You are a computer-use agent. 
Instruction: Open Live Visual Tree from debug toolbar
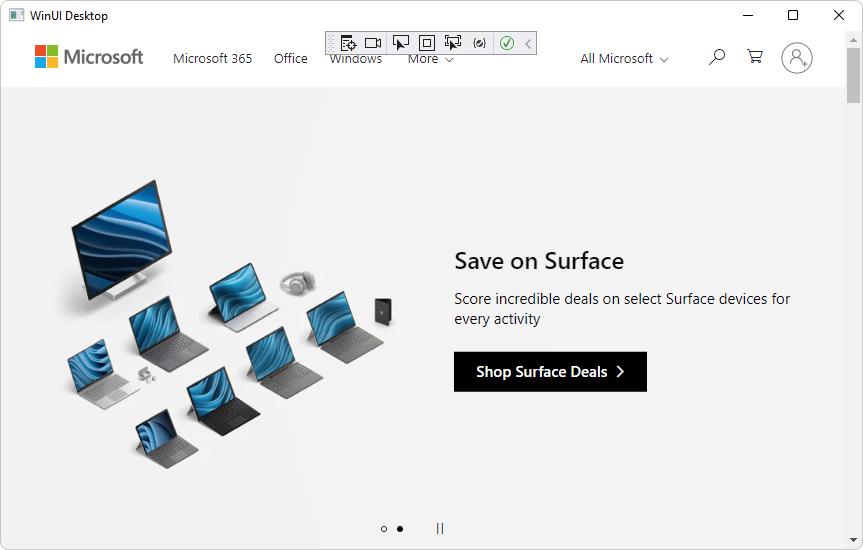348,43
